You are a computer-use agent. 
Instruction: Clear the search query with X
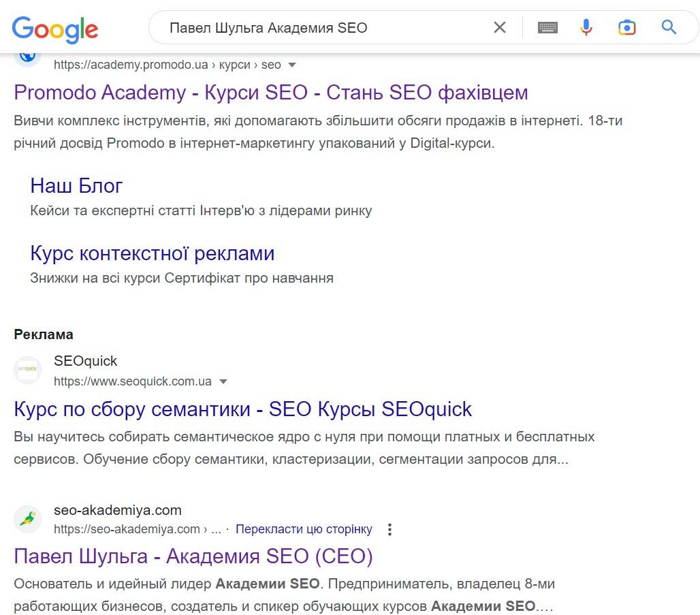pyautogui.click(x=500, y=27)
